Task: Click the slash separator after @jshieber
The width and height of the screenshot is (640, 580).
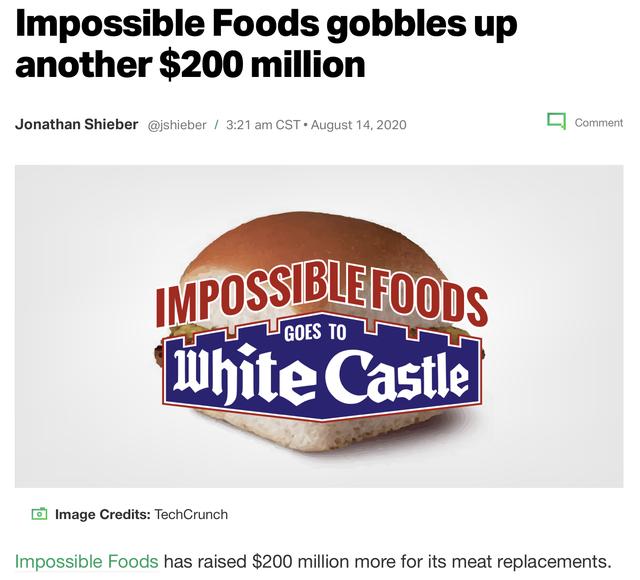Action: 216,124
